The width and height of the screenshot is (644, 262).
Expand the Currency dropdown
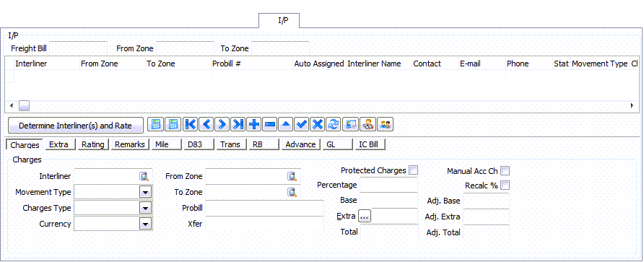tap(145, 224)
